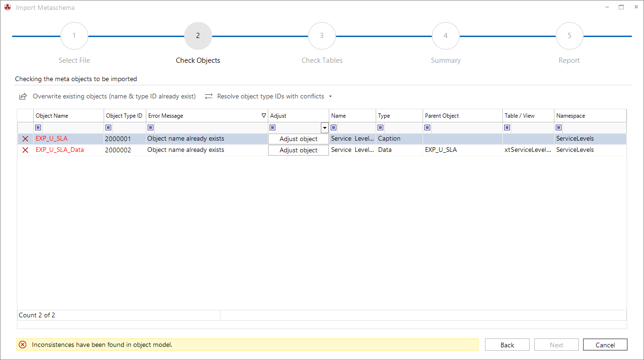Click the disabled Next button
Image resolution: width=644 pixels, height=360 pixels.
[x=556, y=345]
